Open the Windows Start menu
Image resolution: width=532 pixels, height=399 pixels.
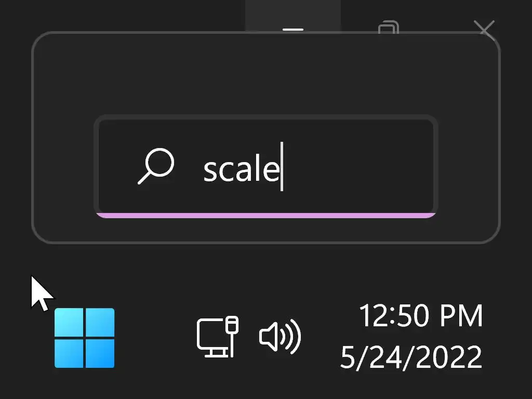coord(84,338)
